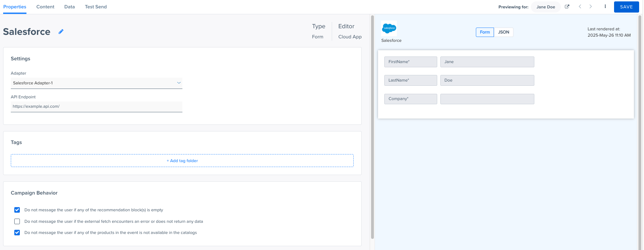The image size is (644, 250).
Task: Click Add tag folder
Action: click(182, 161)
